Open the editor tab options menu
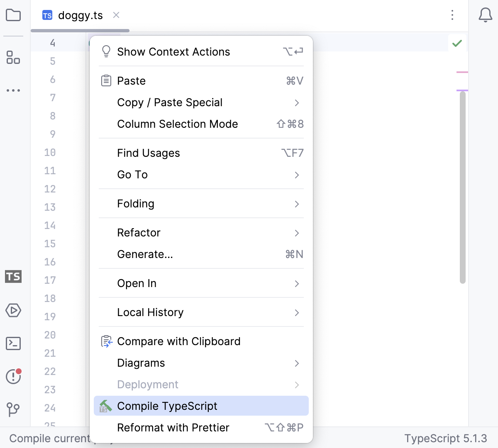Viewport: 498px width, 448px height. click(x=452, y=15)
